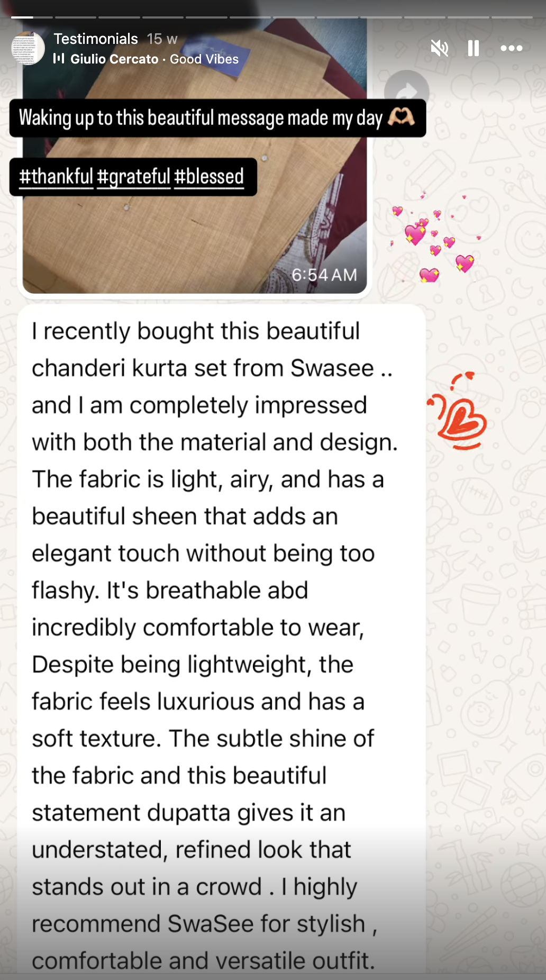Open the #grateful hashtag

[x=134, y=176]
